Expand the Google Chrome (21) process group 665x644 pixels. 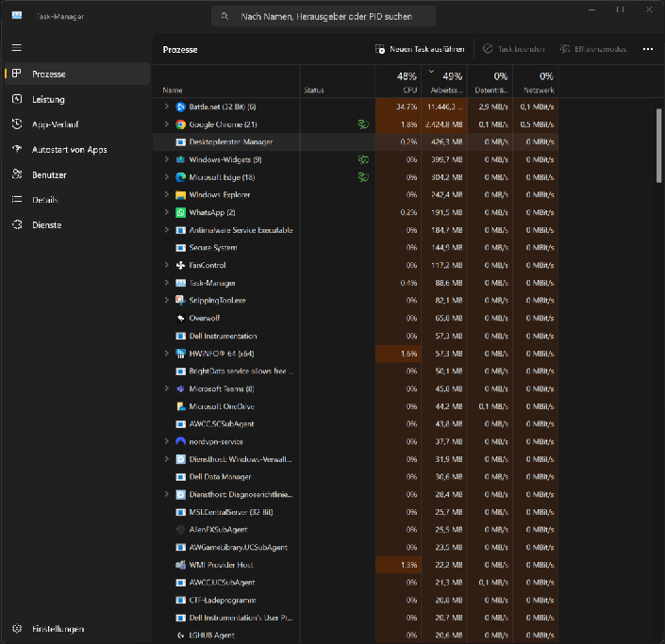167,124
